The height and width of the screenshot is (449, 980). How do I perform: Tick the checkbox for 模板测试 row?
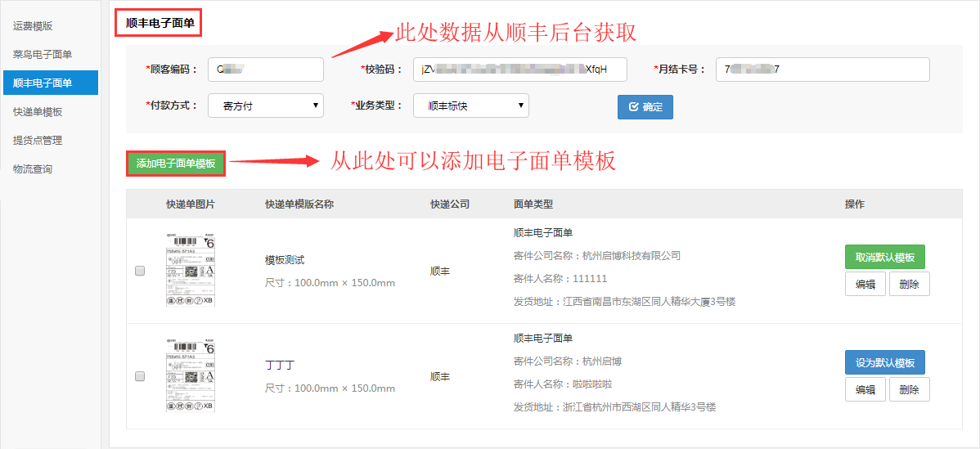click(x=140, y=271)
